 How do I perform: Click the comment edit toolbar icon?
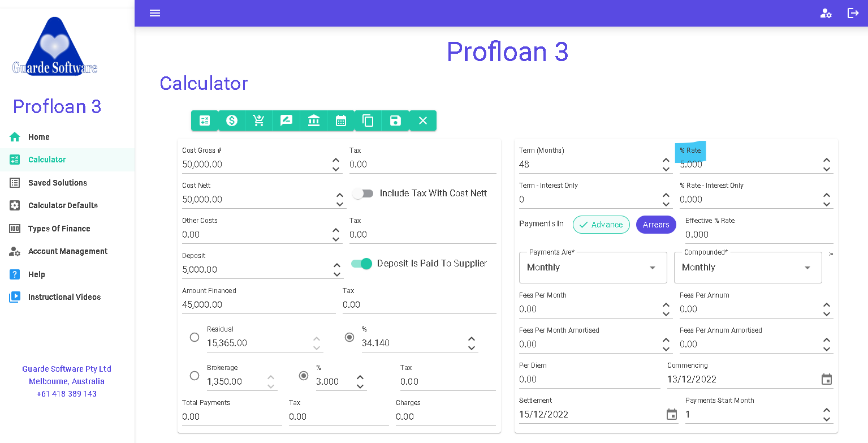287,121
